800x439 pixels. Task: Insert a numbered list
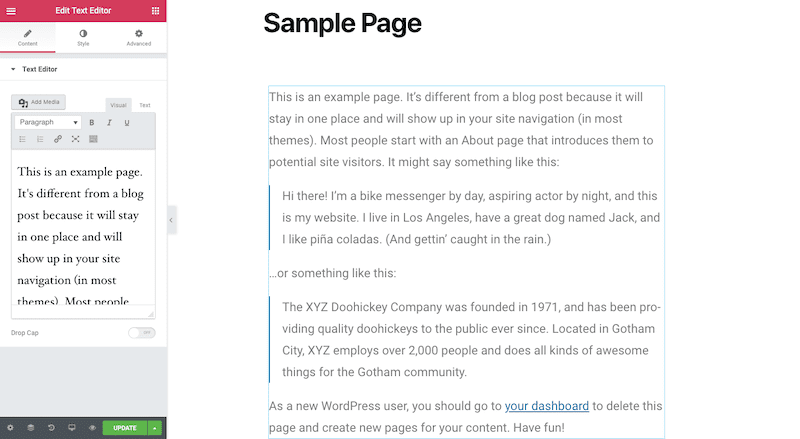click(x=40, y=139)
